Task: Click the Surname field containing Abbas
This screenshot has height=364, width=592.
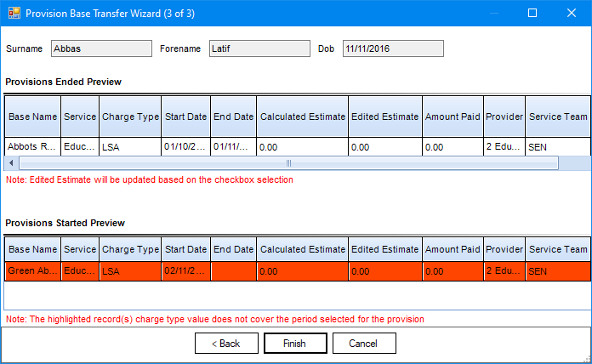Action: tap(101, 49)
